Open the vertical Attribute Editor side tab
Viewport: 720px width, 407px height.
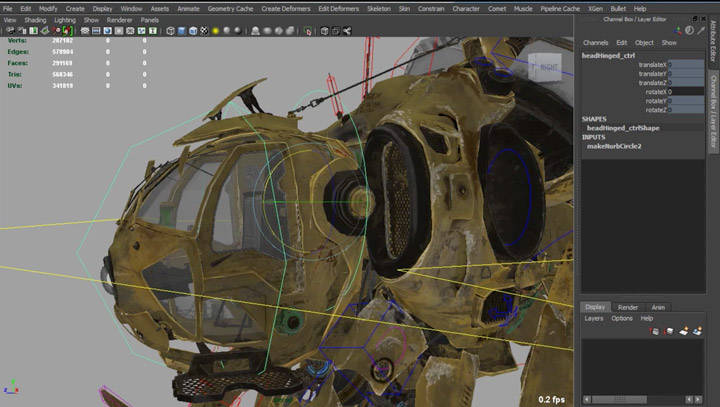click(713, 42)
